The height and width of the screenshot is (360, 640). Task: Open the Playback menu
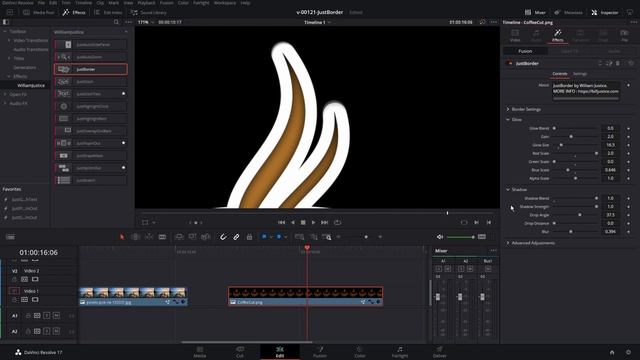[x=146, y=3]
